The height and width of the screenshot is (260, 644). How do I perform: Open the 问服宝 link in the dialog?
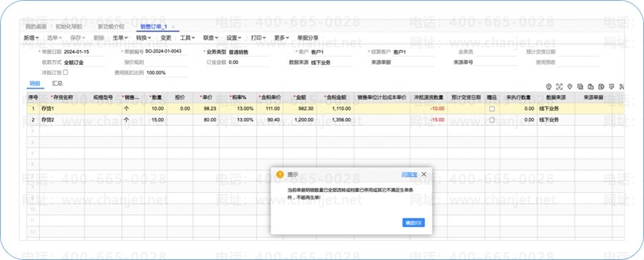[409, 174]
